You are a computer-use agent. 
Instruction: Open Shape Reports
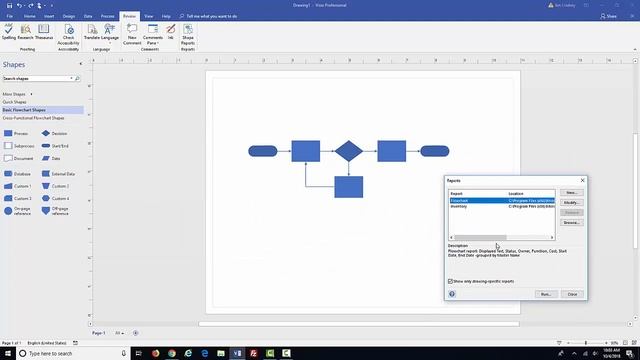(x=188, y=35)
